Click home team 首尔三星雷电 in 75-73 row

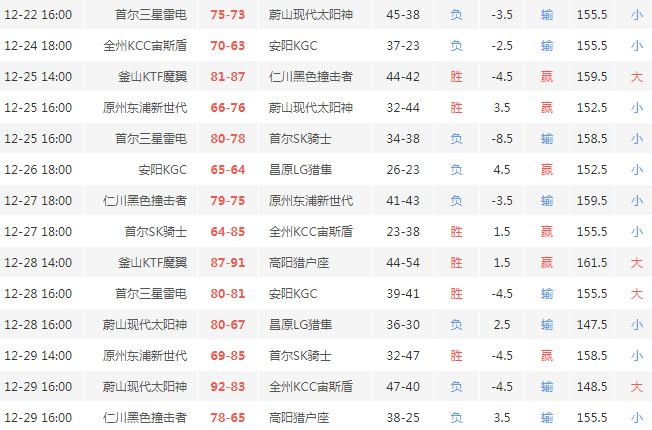[151, 15]
